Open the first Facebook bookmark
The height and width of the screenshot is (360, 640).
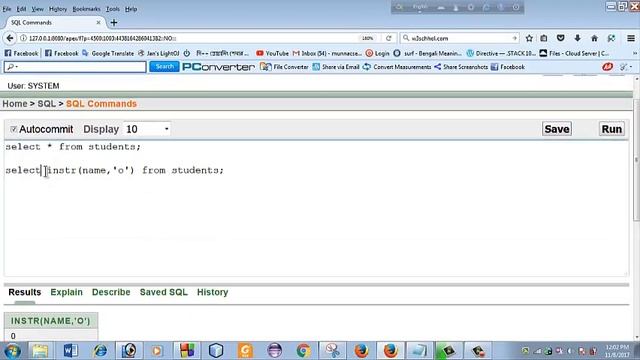coord(21,53)
